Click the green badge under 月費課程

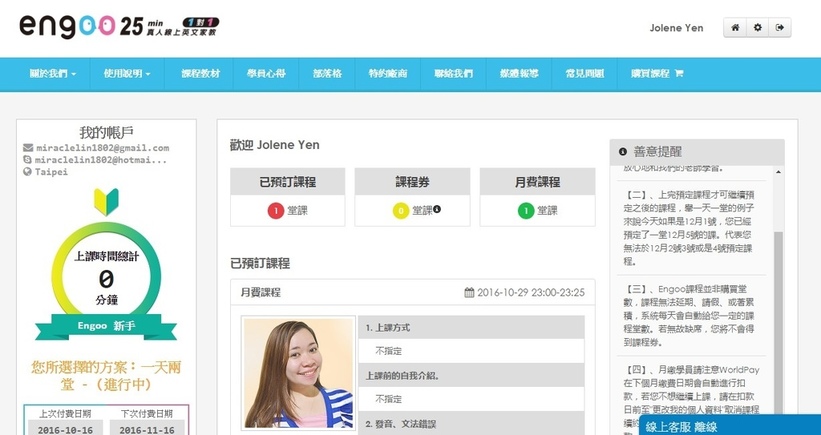tap(525, 211)
